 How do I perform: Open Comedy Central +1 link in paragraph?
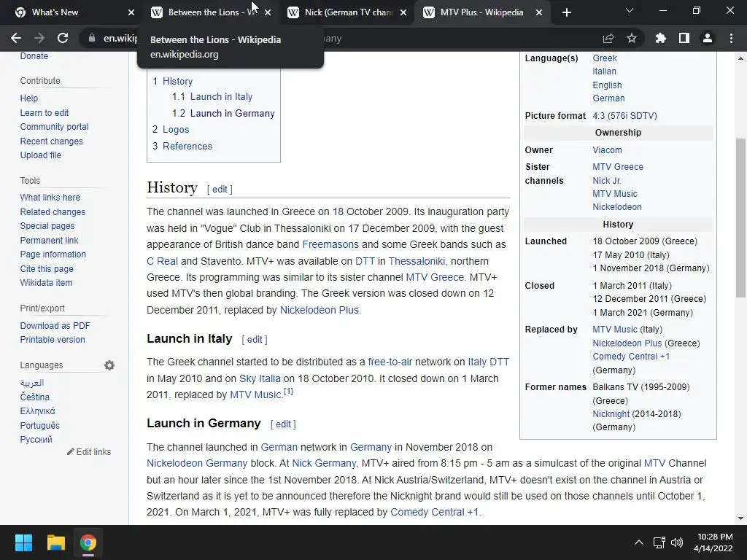point(435,512)
